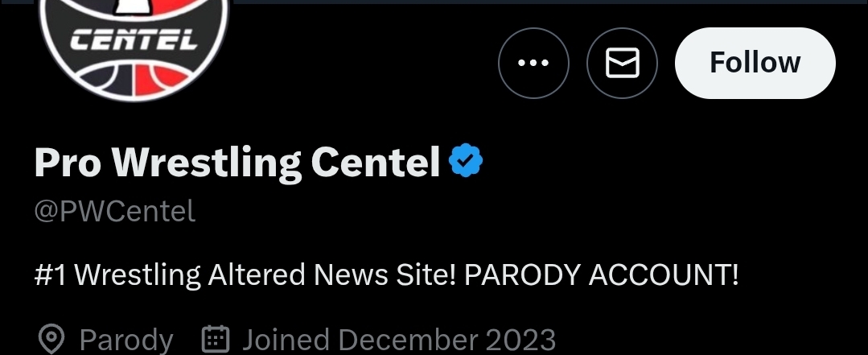This screenshot has width=868, height=355.
Task: Click the word Pro in display name
Action: pos(68,163)
